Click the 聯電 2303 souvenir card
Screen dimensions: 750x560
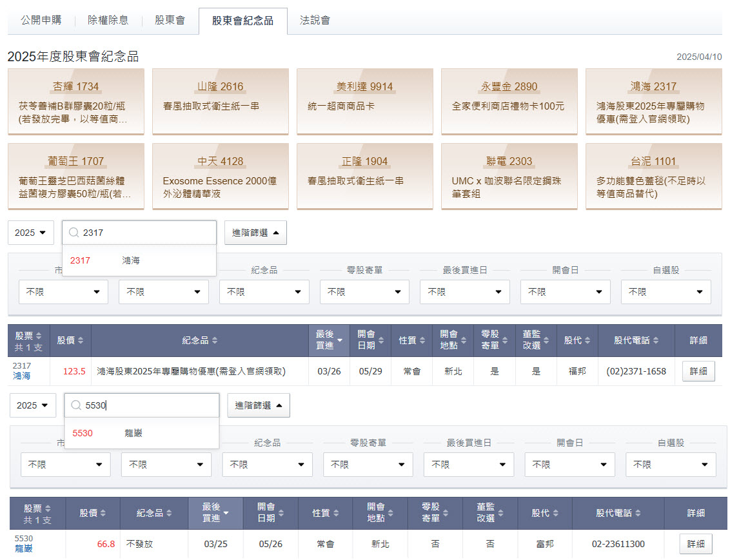tap(509, 176)
